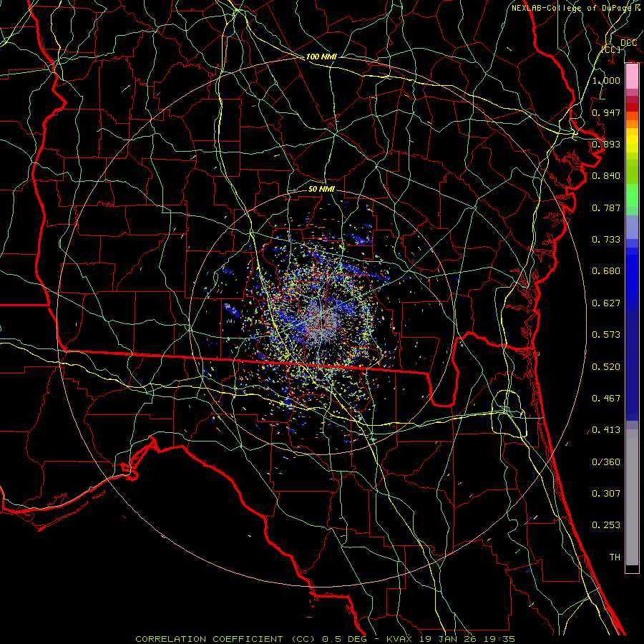This screenshot has height=644, width=644.
Task: Click the 0.840 legend value
Action: (606, 176)
